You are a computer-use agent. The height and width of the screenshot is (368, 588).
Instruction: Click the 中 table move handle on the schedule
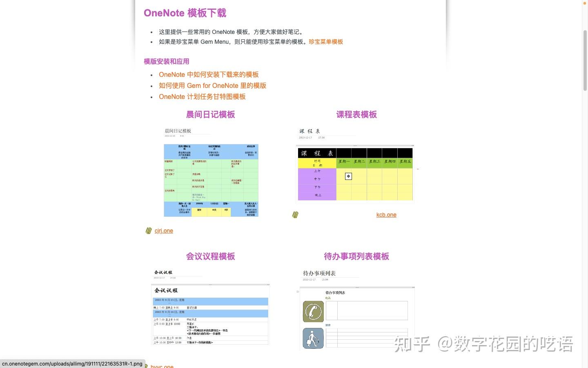[348, 176]
